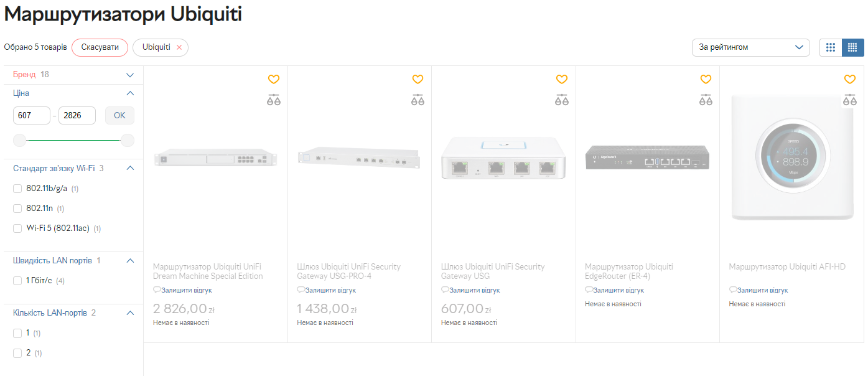This screenshot has width=868, height=376.
Task: Click Скасувати to clear filters
Action: coord(100,47)
